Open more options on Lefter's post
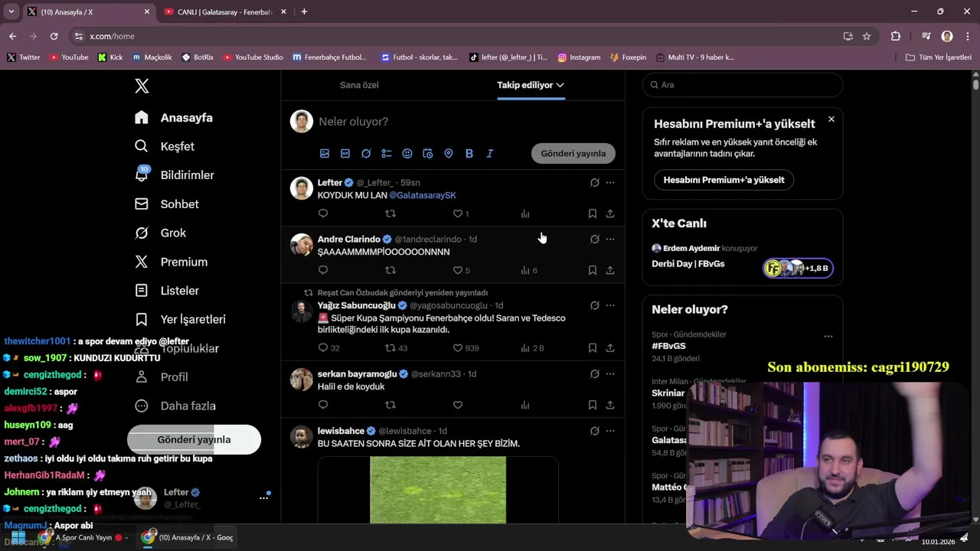Screen dimensions: 980x551 tap(610, 182)
